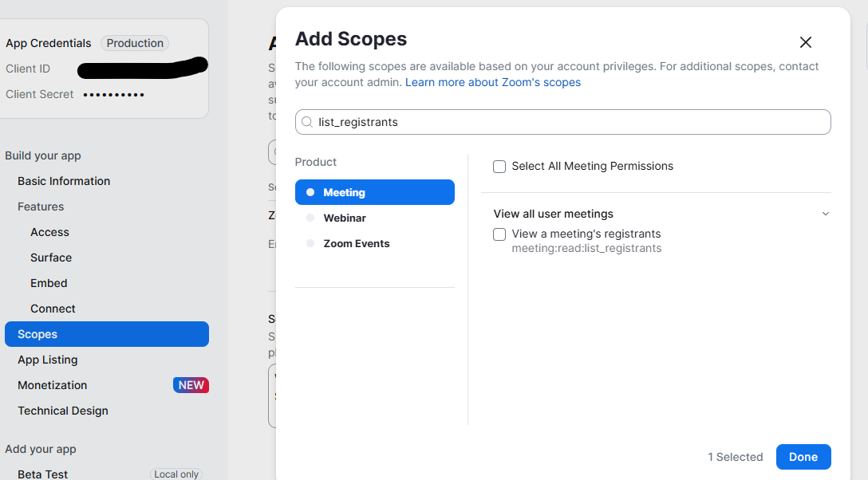The image size is (868, 480).
Task: Open the Connect section
Action: pos(53,309)
